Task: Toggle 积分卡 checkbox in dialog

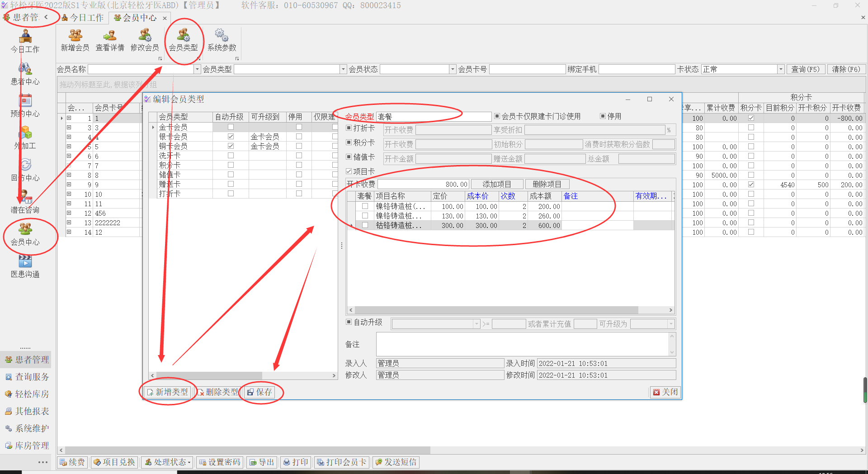Action: pos(349,142)
